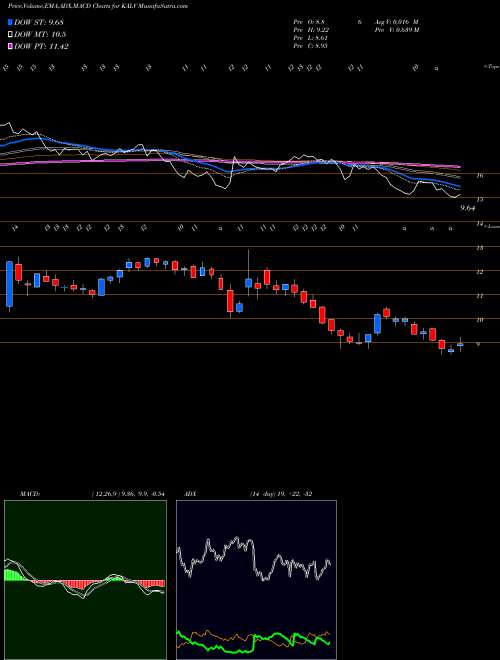Click the 'Lows' marker row label
This screenshot has width=500, height=660.
click(x=492, y=226)
